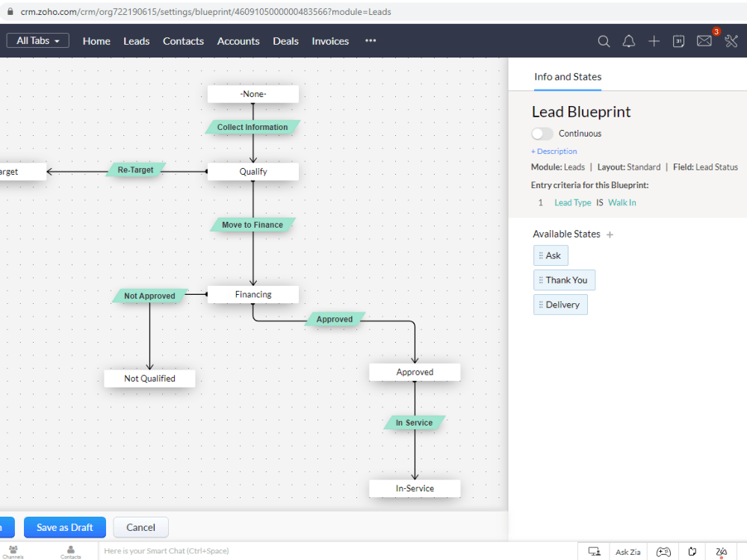Viewport: 747px width, 560px height.
Task: Click the drag handle on Thank You state
Action: (541, 280)
